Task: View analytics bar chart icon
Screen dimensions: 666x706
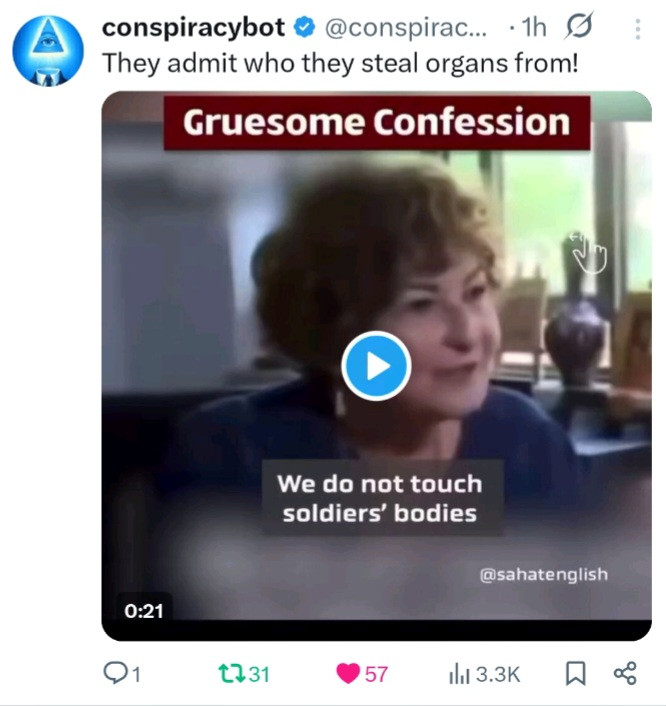Action: pyautogui.click(x=459, y=674)
